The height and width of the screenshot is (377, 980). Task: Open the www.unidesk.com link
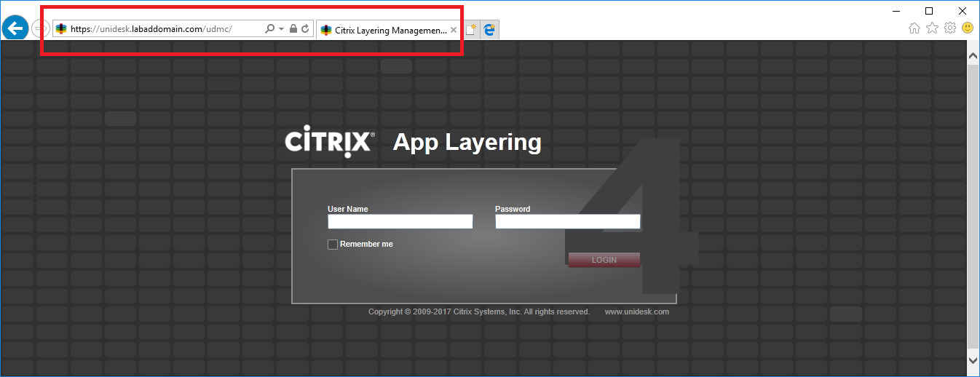(636, 311)
